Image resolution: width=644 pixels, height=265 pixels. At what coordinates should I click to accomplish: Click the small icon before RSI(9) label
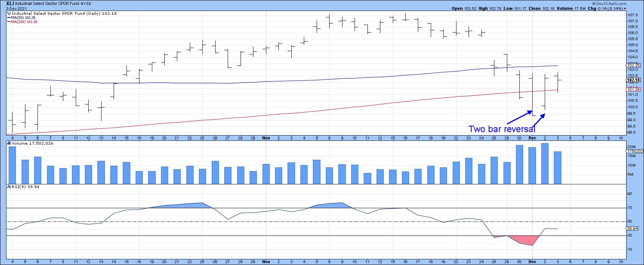point(9,187)
